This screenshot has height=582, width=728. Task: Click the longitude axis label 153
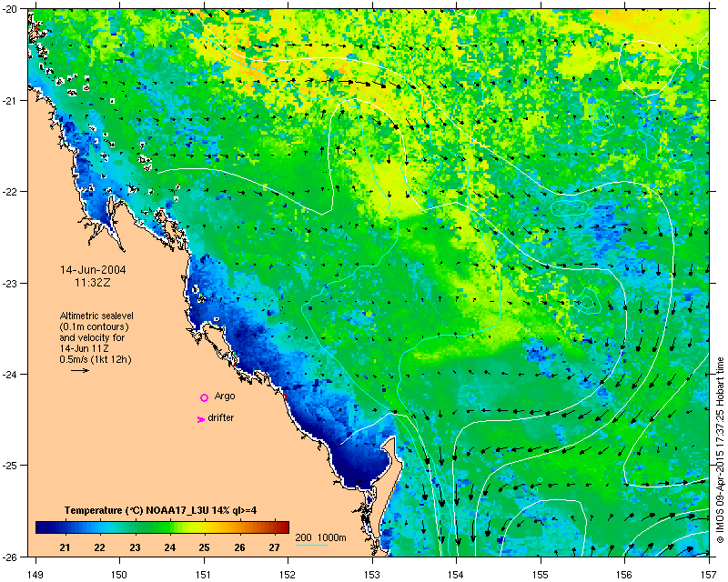click(372, 575)
